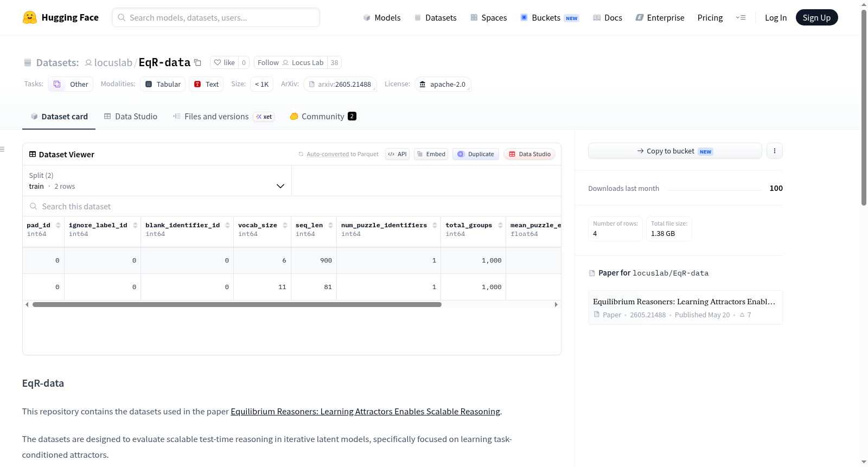
Task: Click the vocab_size cell value 11
Action: [x=282, y=287]
